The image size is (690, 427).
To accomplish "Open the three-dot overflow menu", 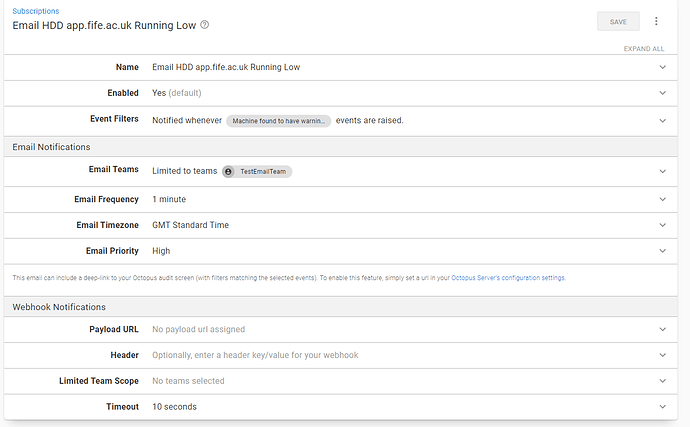I will (x=656, y=21).
